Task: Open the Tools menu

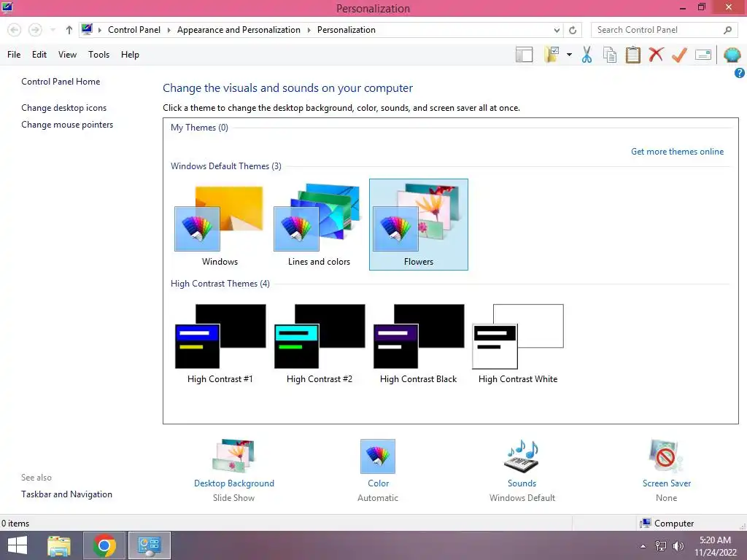Action: click(x=98, y=55)
